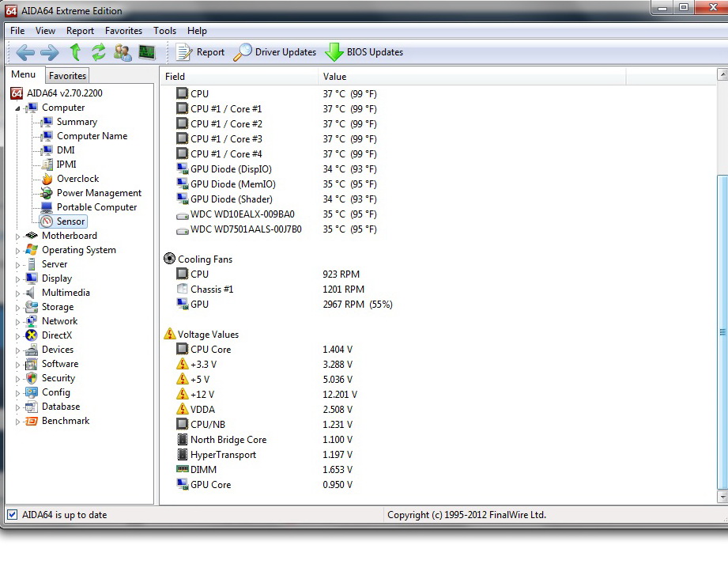
Task: Expand the Network tree node
Action: coord(17,322)
